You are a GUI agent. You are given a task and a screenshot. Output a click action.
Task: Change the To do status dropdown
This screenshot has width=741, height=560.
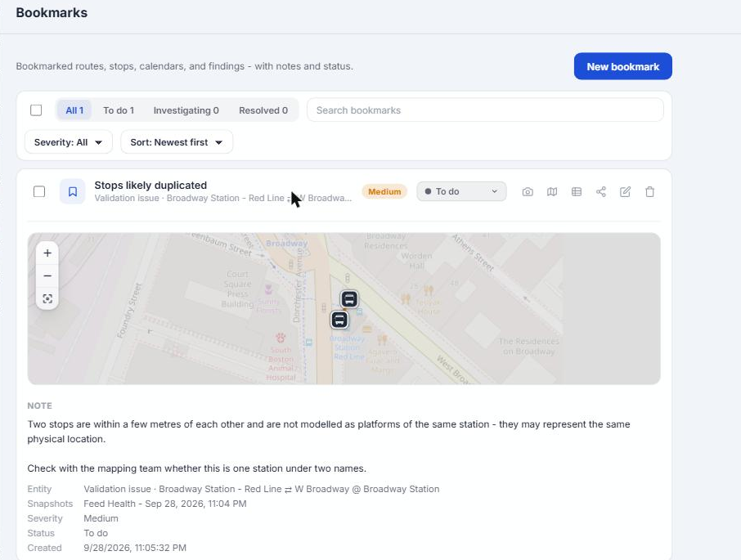[x=461, y=191]
